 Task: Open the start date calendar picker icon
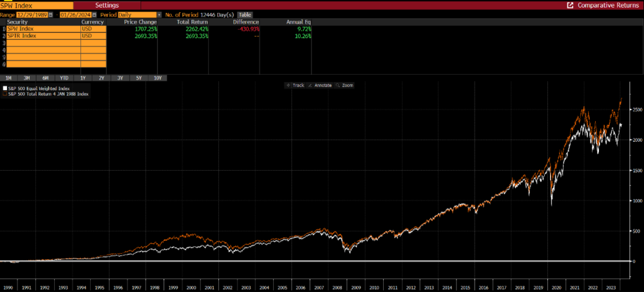[x=50, y=15]
